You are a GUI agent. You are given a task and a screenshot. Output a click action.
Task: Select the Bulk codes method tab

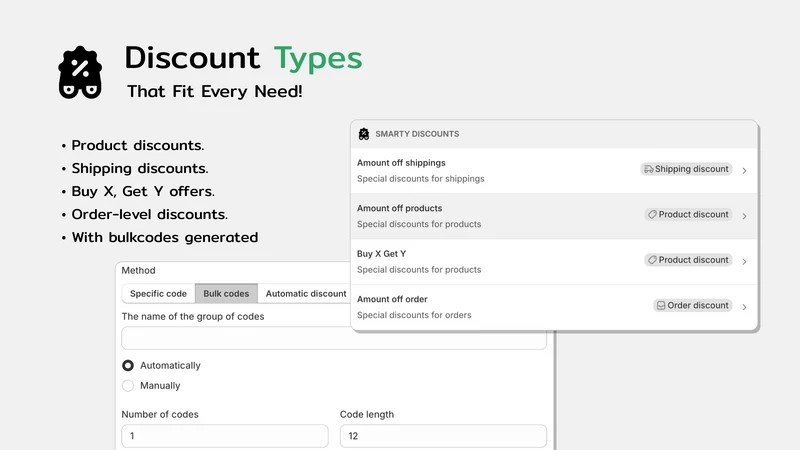click(x=226, y=293)
